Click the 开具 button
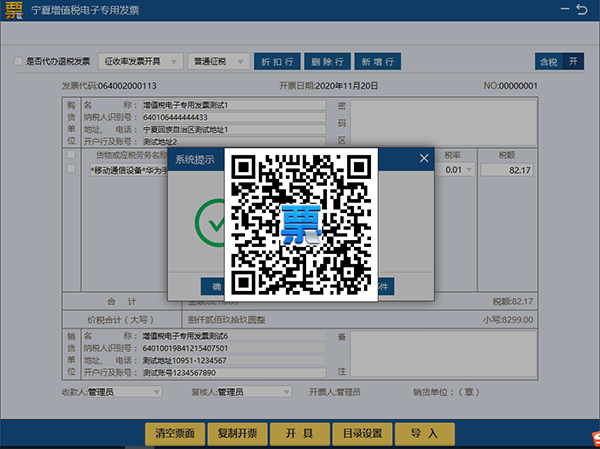 point(300,434)
